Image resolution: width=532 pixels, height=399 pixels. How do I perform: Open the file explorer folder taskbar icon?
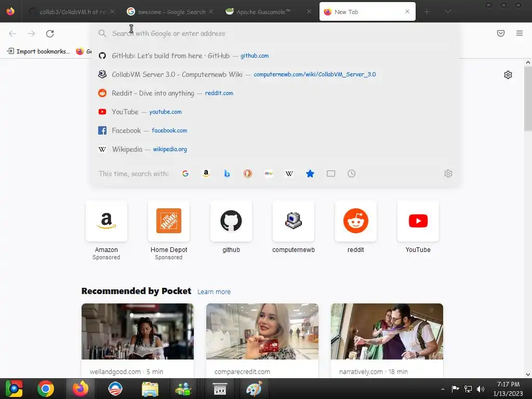(150, 389)
